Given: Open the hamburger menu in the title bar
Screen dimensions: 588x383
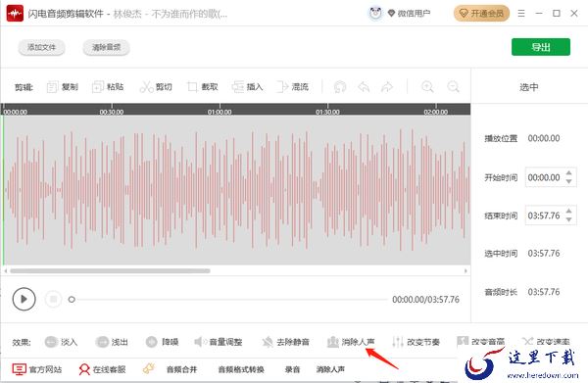Looking at the screenshot, I should click(x=521, y=14).
